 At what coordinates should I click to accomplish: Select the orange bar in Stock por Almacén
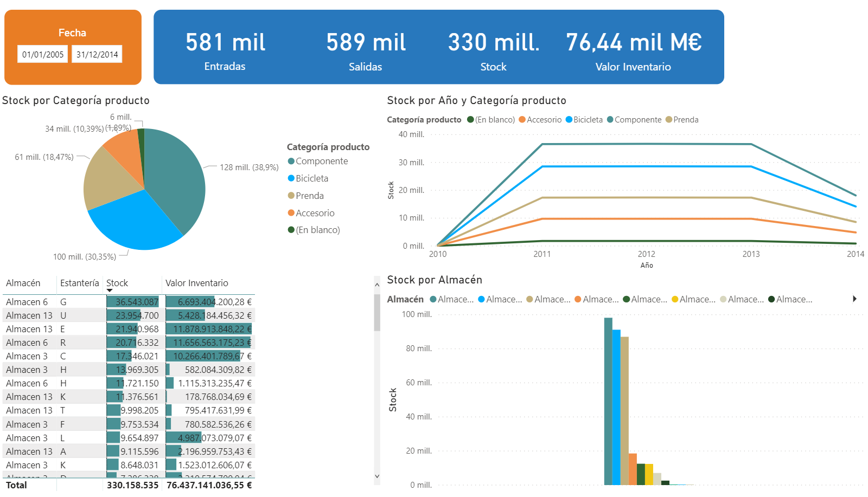[x=633, y=469]
